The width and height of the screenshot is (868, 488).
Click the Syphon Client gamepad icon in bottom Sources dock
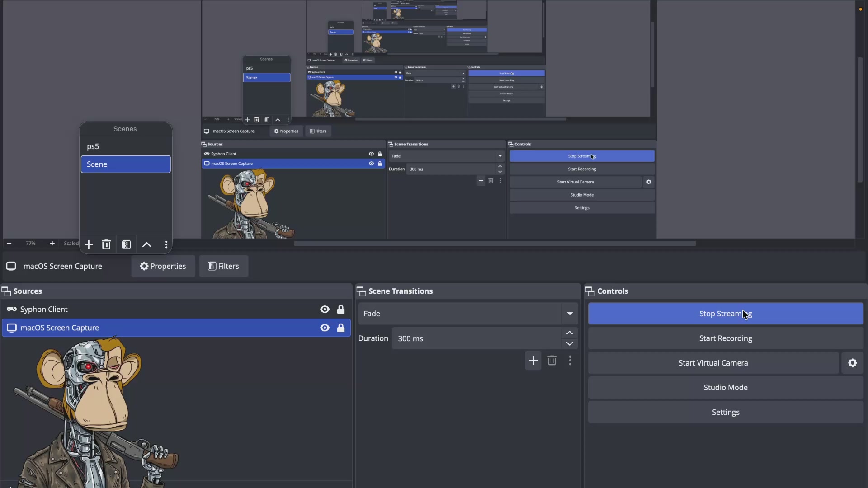(x=12, y=310)
